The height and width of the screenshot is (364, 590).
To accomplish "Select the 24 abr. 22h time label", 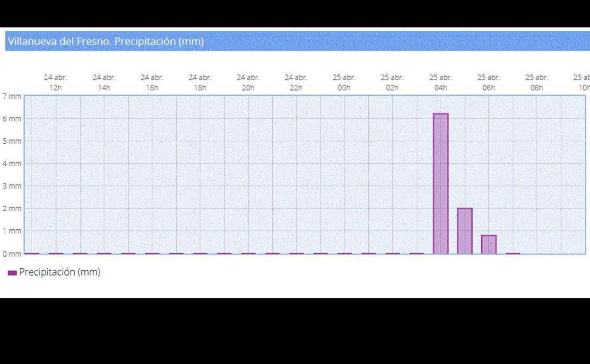I will pos(296,83).
